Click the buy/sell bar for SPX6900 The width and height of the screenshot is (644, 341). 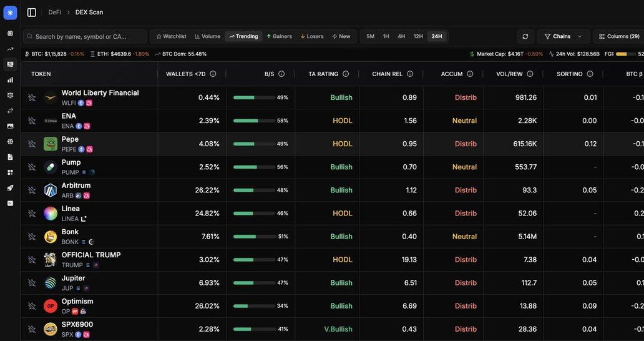coord(254,329)
